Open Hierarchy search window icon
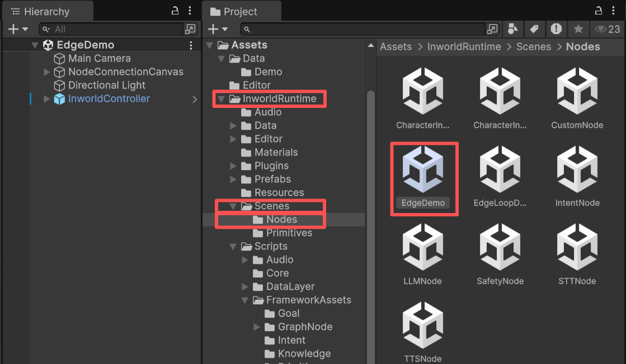Image resolution: width=626 pixels, height=364 pixels. 190,29
